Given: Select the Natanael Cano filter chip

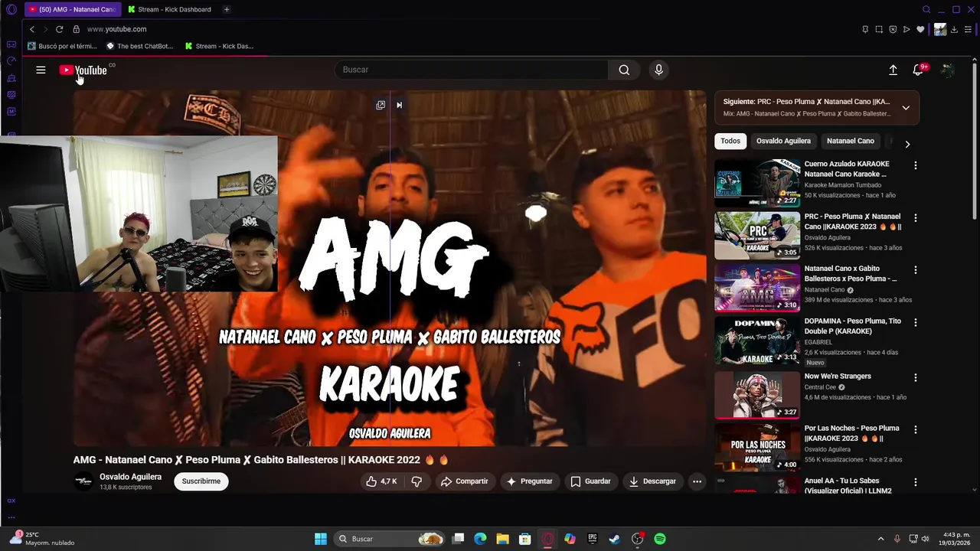Looking at the screenshot, I should (x=850, y=141).
